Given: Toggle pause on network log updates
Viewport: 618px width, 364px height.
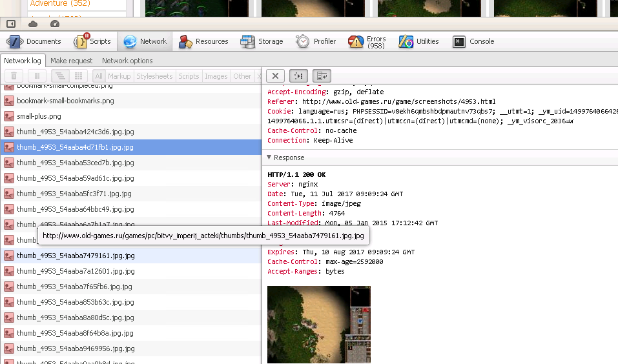Looking at the screenshot, I should 36,76.
